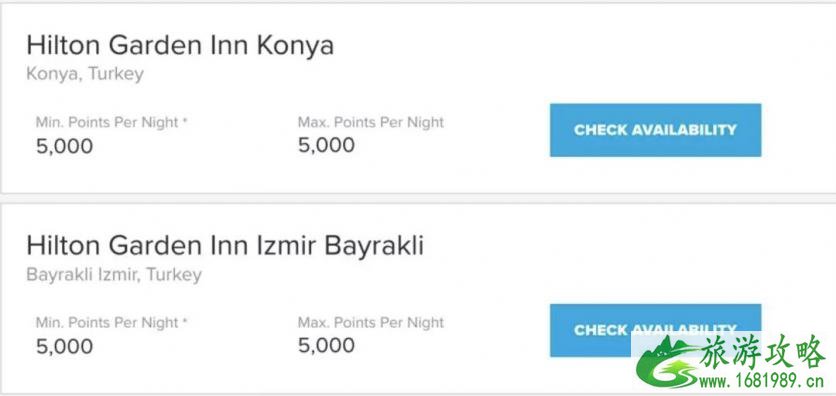Click the Min. Points Per Night label for Izmir Bayrakli
This screenshot has width=836, height=396.
107,322
